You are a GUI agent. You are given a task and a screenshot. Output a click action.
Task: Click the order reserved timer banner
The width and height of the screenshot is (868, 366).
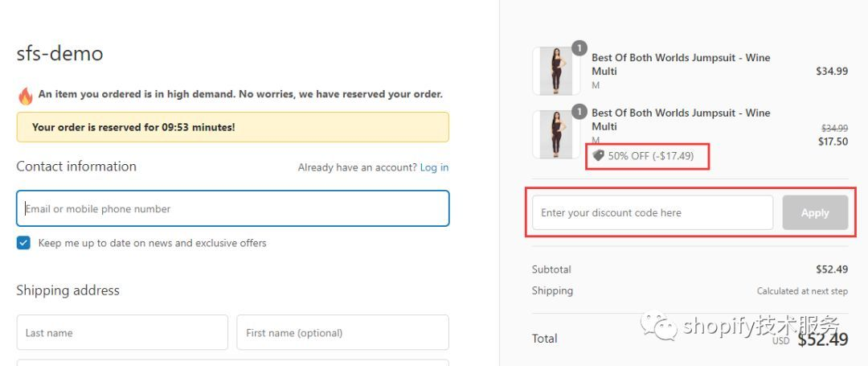(232, 127)
